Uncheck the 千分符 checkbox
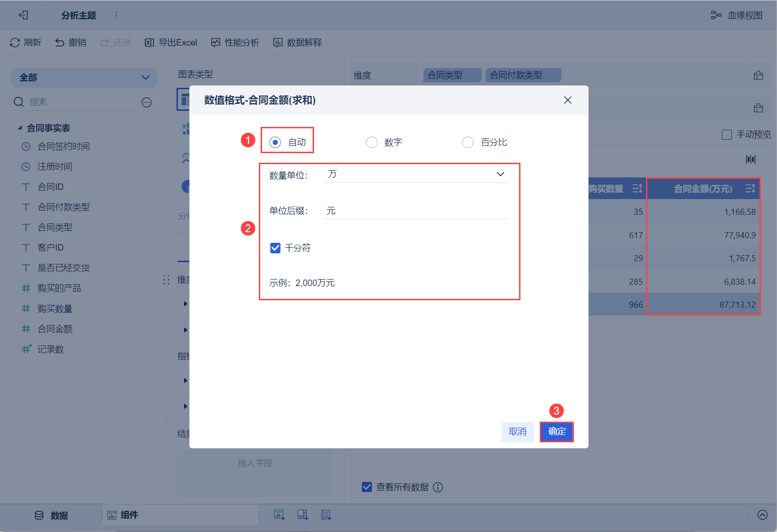Viewport: 777px width, 532px height. [x=275, y=248]
